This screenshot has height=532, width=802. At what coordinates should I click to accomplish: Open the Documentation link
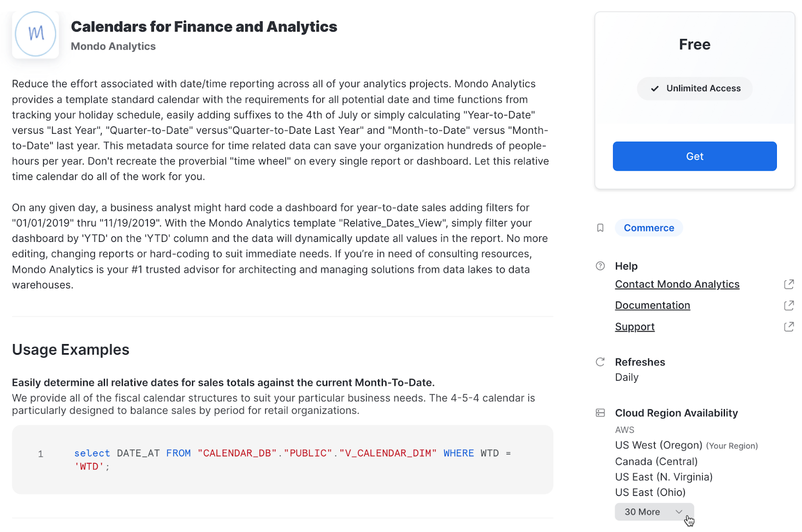pyautogui.click(x=652, y=306)
